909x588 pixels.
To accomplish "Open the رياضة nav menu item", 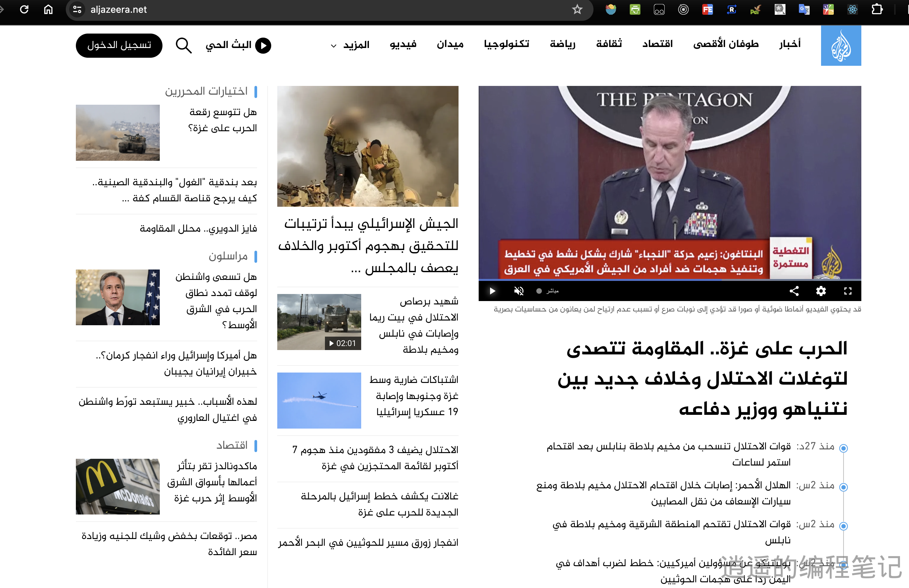I will [562, 44].
